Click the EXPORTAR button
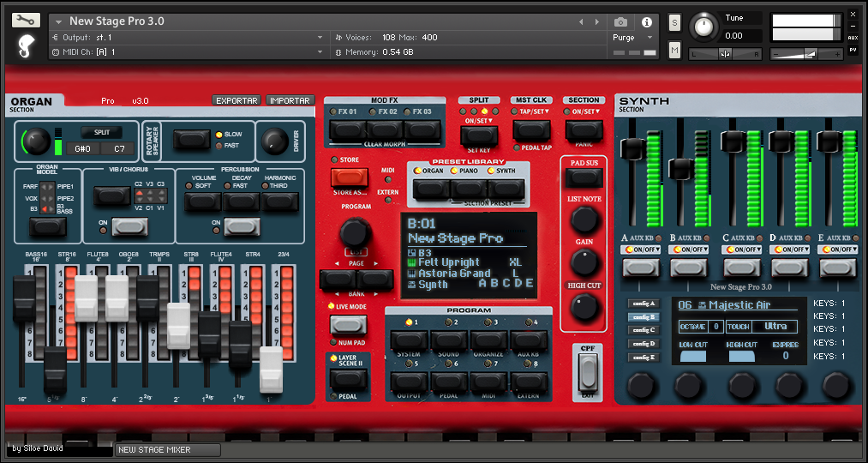868x463 pixels. [237, 101]
